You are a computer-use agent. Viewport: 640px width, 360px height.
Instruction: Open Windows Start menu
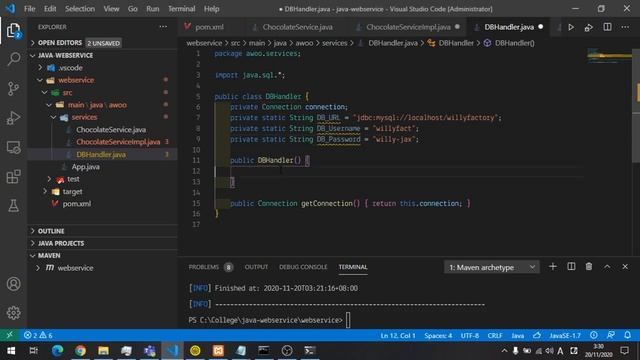[11, 351]
